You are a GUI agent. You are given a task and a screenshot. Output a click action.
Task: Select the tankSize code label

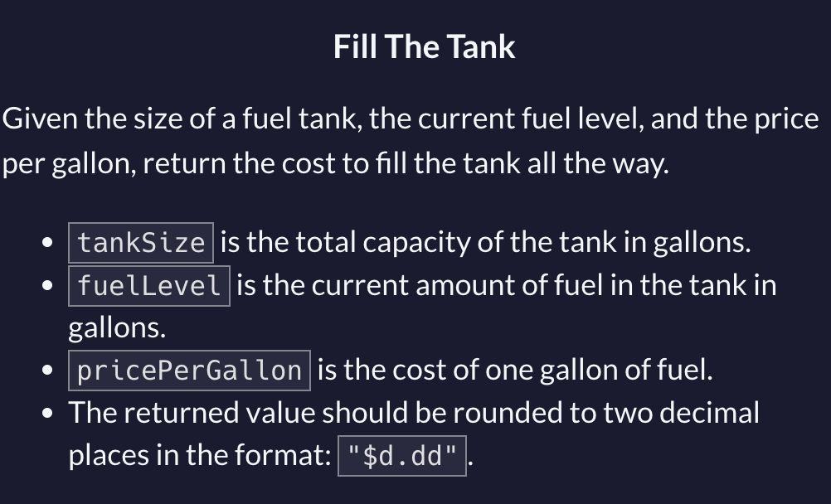141,243
